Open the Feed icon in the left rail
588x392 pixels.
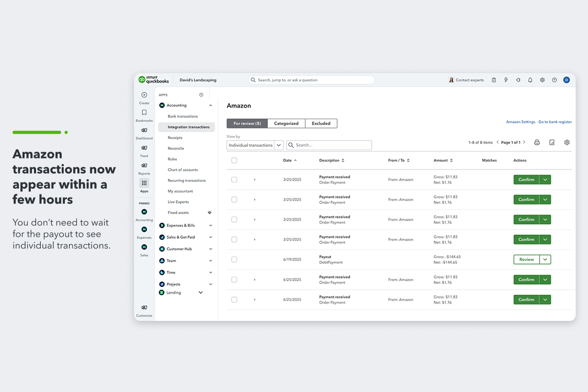[x=144, y=148]
